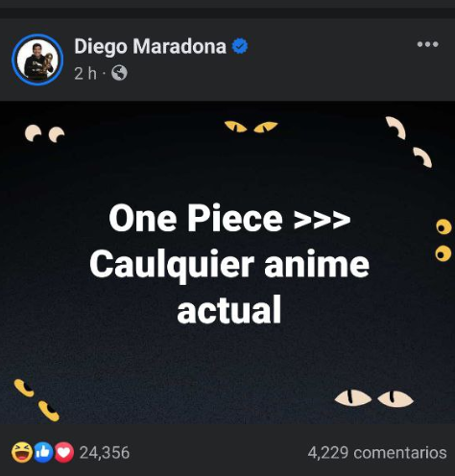The width and height of the screenshot is (455, 476).
Task: Open the 4,229 comentarios link
Action: [377, 453]
